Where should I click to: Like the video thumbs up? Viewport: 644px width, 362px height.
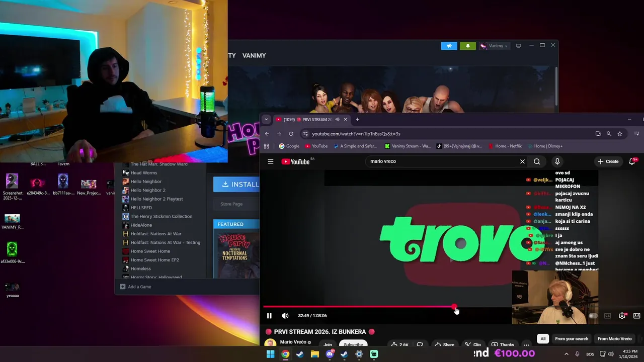pyautogui.click(x=400, y=344)
